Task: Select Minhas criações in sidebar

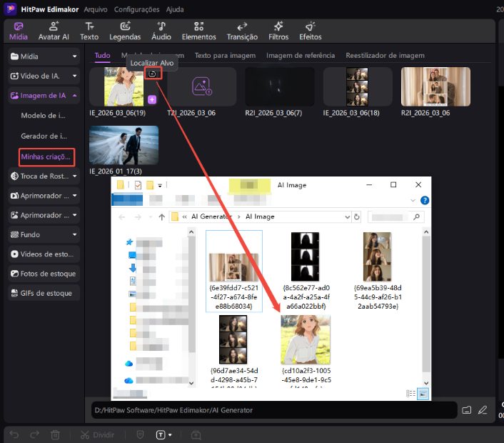Action: pos(46,156)
